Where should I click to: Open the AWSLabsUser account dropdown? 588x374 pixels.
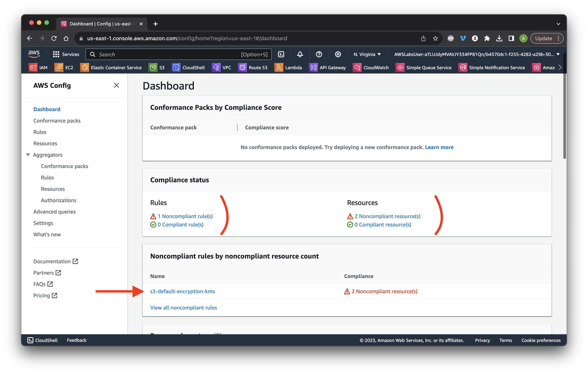(477, 54)
